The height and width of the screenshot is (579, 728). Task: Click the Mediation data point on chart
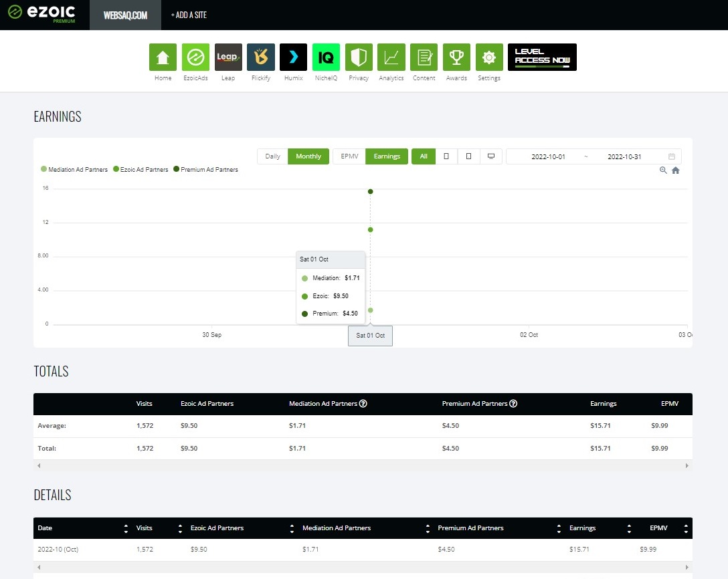click(x=370, y=310)
